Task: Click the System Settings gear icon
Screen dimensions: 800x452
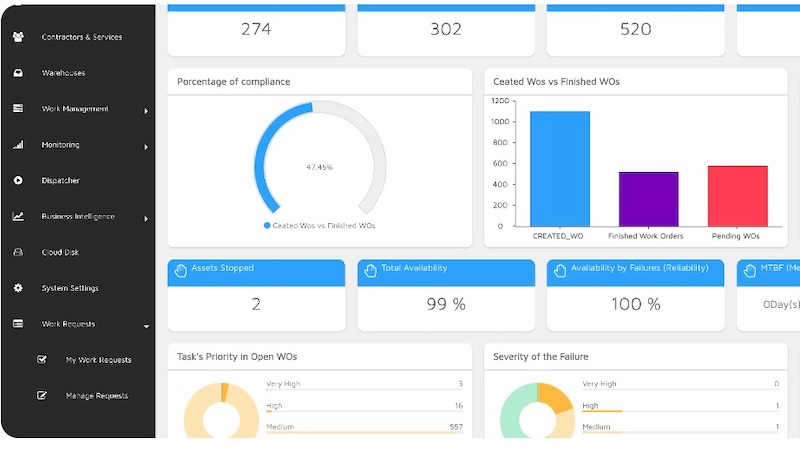Action: coord(18,289)
